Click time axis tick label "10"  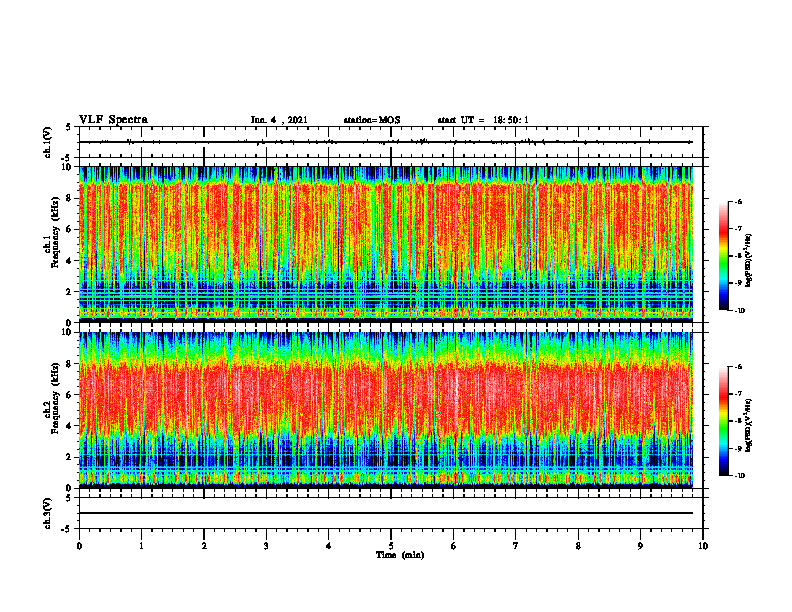coord(703,546)
